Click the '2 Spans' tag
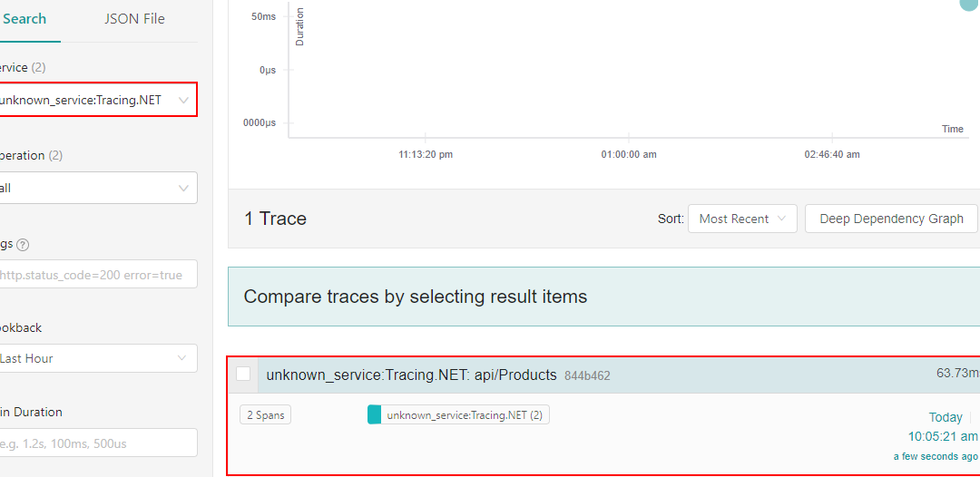The image size is (980, 477). (x=265, y=415)
